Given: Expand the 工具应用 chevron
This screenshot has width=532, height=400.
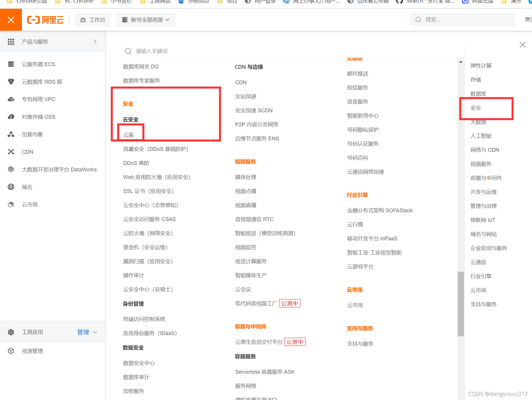Looking at the screenshot, I should [x=95, y=332].
